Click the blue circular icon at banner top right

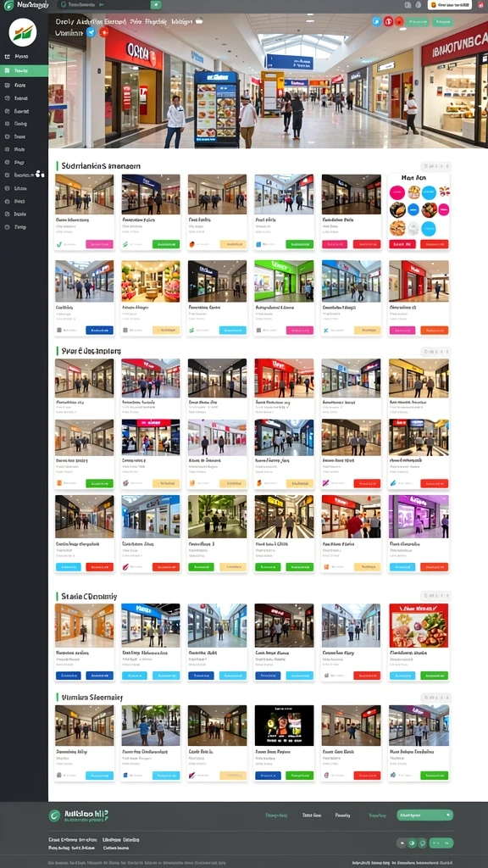coord(377,21)
